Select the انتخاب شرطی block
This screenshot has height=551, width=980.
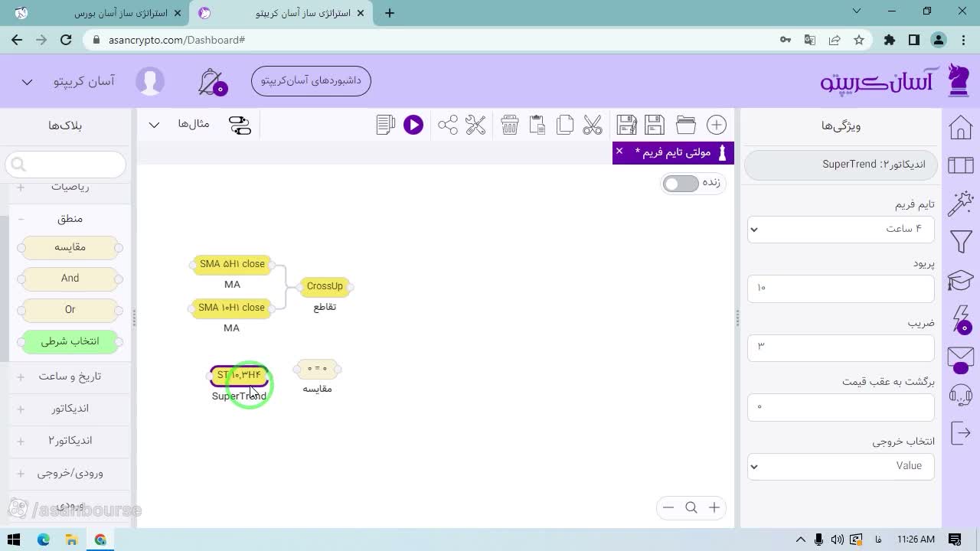coord(70,341)
